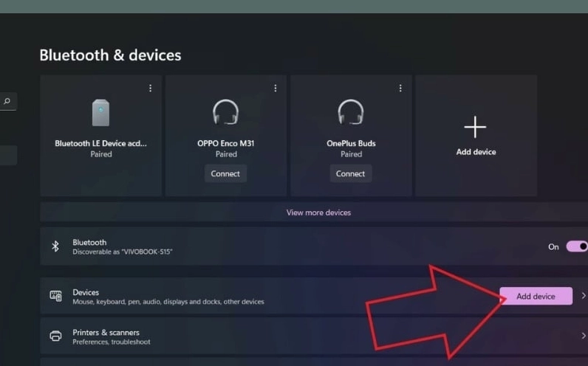Viewport: 588px width, 366px height.
Task: Click the Devices keyboard icon
Action: click(x=56, y=296)
